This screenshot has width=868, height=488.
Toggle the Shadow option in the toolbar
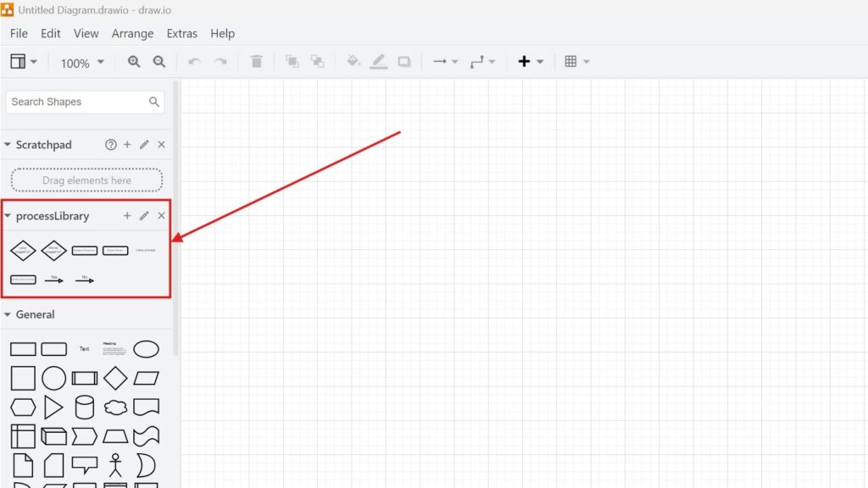coord(405,61)
